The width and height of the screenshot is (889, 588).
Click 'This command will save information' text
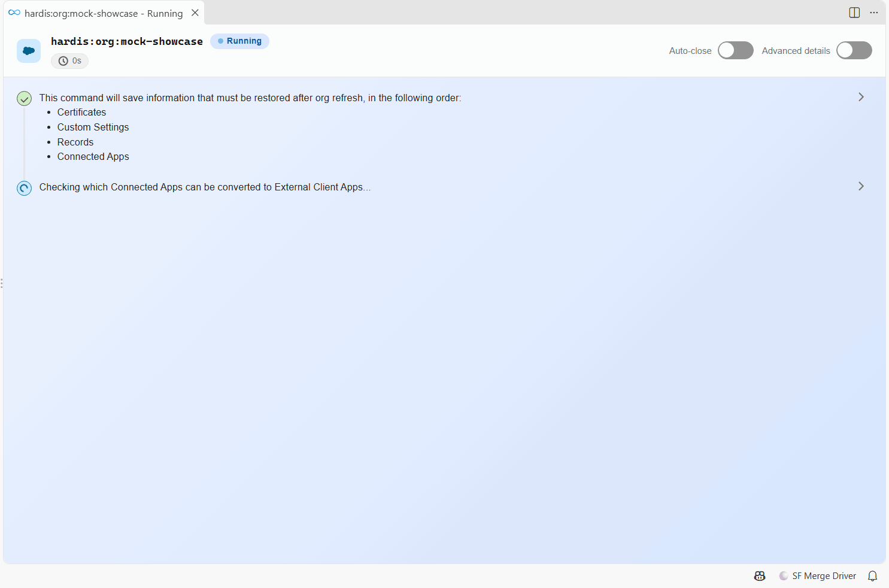point(250,98)
